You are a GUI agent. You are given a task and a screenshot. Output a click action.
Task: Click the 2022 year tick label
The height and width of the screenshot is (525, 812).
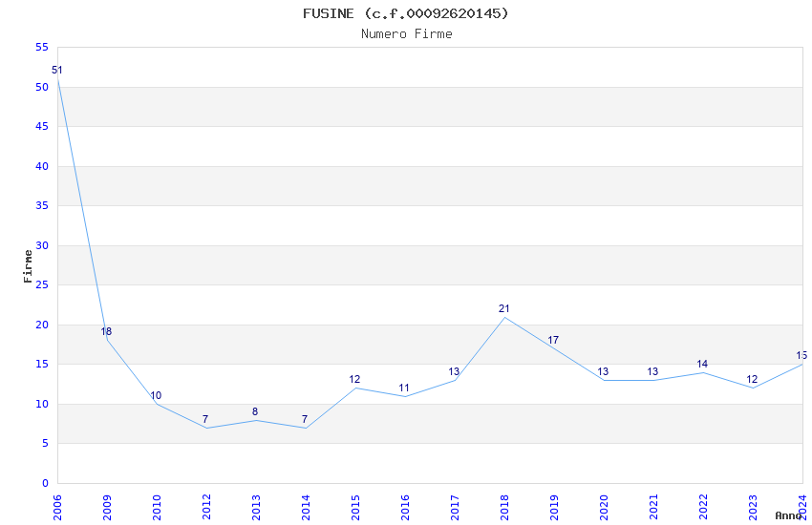pyautogui.click(x=703, y=508)
